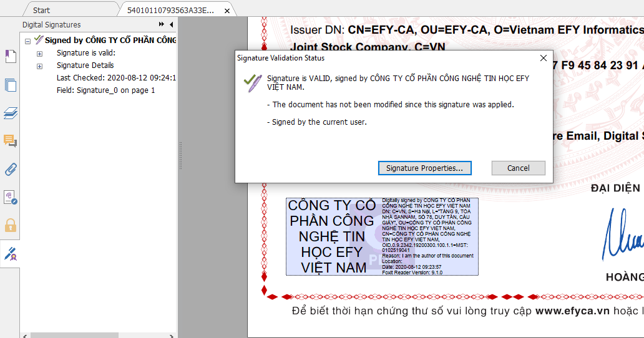Select the 'Signature Details' row

(85, 65)
